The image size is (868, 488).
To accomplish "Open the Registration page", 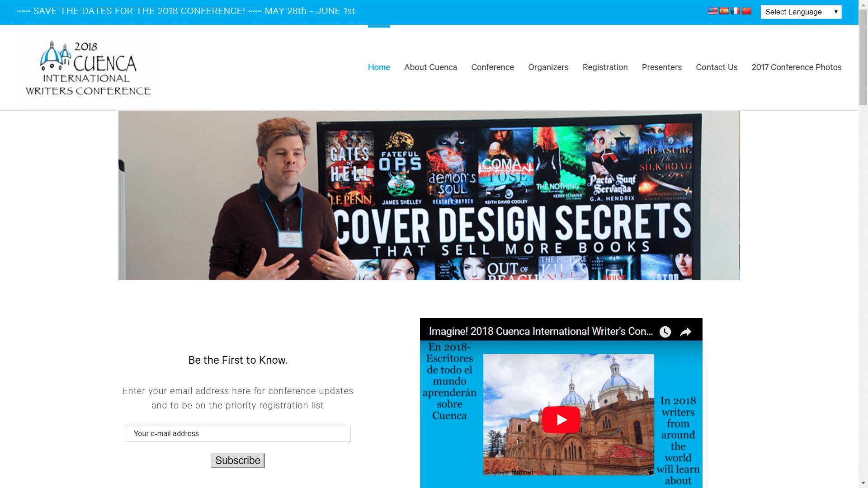I will [605, 67].
